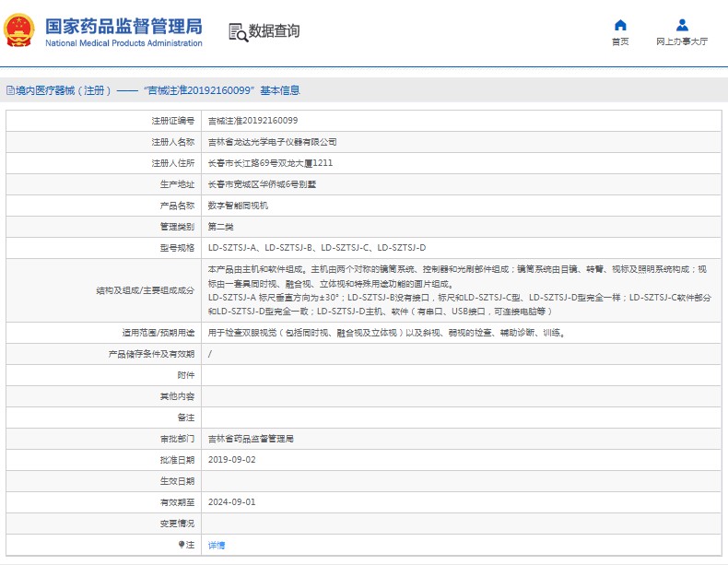Select the 用于检查双眼视觉 intended use text
This screenshot has height=565, width=728.
(x=387, y=333)
